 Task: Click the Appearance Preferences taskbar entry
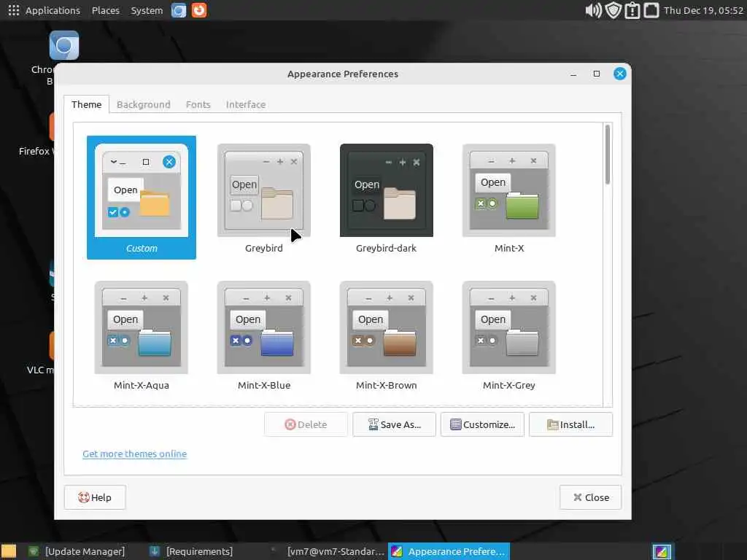[449, 551]
